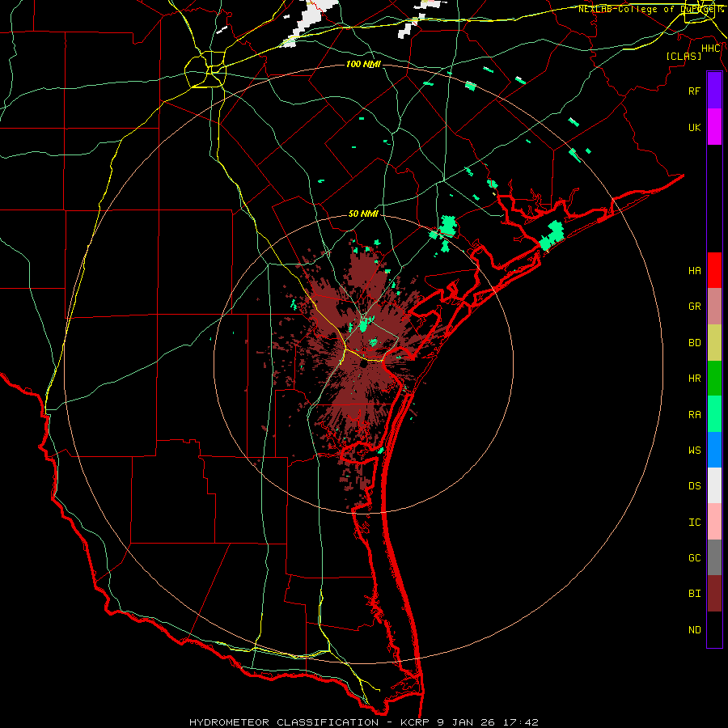Screen dimensions: 728x728
Task: Click the ND black legend swatch
Action: click(714, 629)
